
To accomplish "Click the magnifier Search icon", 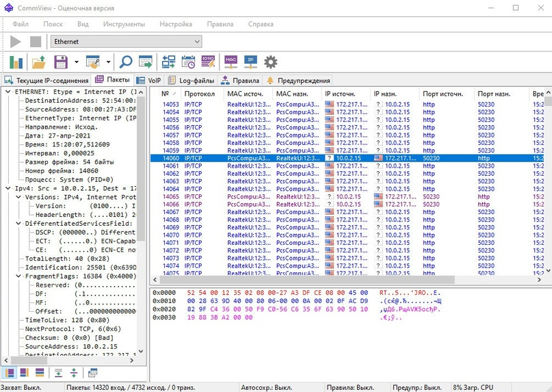I will click(x=126, y=62).
